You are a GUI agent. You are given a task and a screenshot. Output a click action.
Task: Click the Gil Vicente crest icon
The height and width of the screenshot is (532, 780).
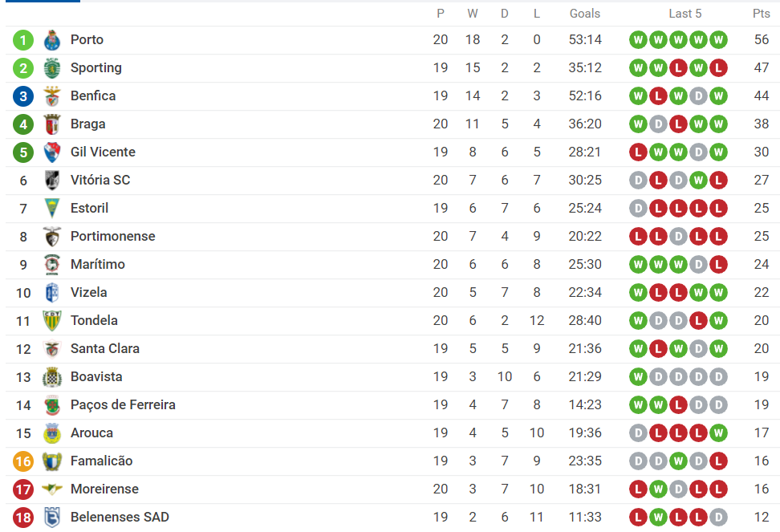[x=52, y=152]
